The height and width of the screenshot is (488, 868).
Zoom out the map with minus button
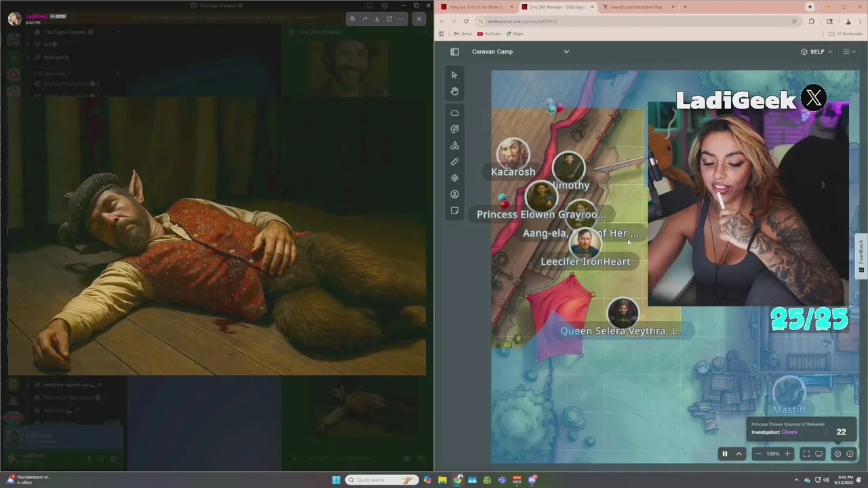click(758, 454)
